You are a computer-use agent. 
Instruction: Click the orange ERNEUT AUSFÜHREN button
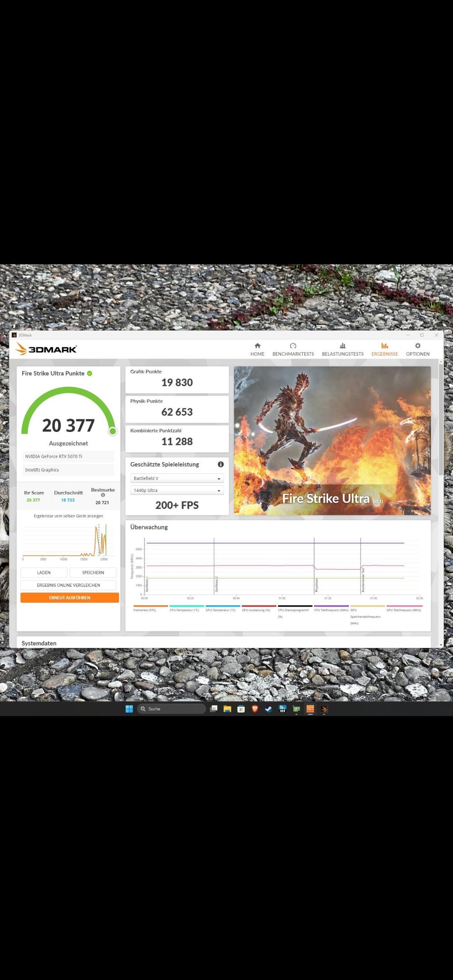pos(70,598)
